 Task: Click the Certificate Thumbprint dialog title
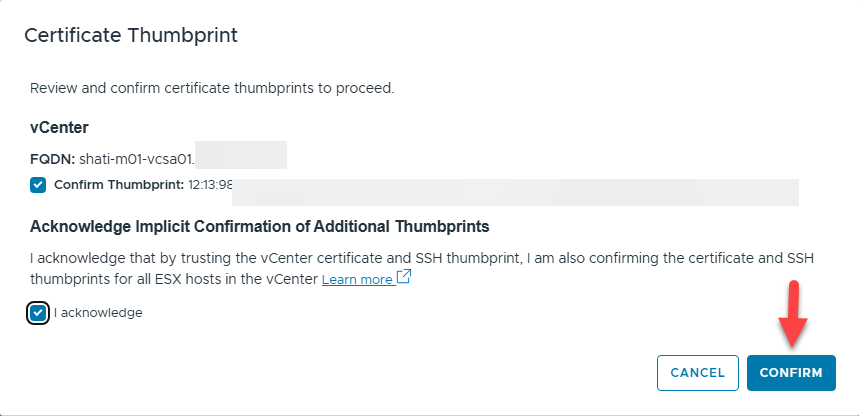(x=130, y=35)
